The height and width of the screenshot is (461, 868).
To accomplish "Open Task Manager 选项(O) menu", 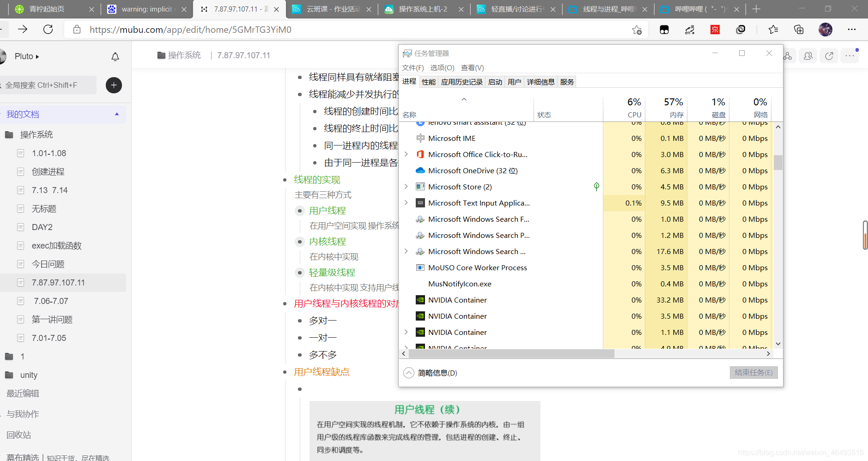I will [x=442, y=67].
